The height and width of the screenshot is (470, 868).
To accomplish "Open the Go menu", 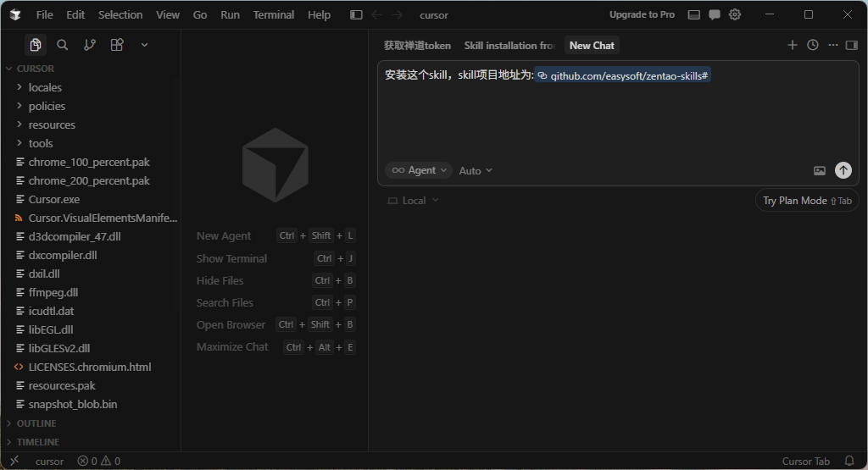I will [200, 15].
